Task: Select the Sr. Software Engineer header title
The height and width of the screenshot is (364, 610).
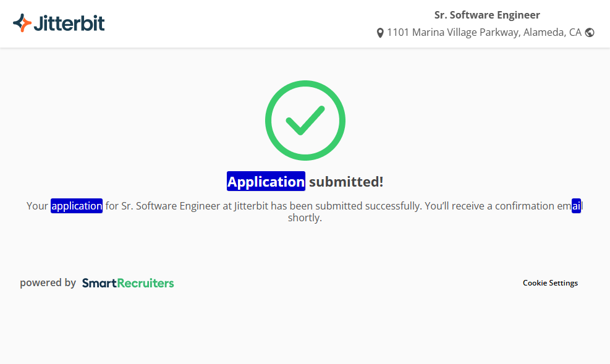Action: (487, 15)
